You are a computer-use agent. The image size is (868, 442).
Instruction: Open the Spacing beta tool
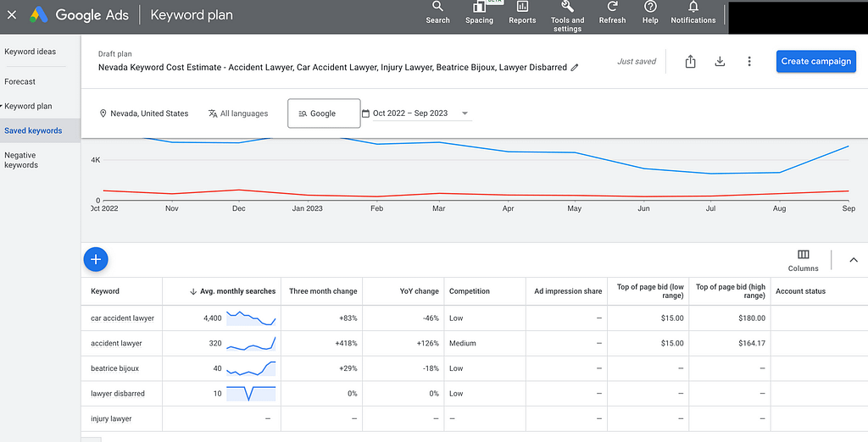click(x=479, y=13)
